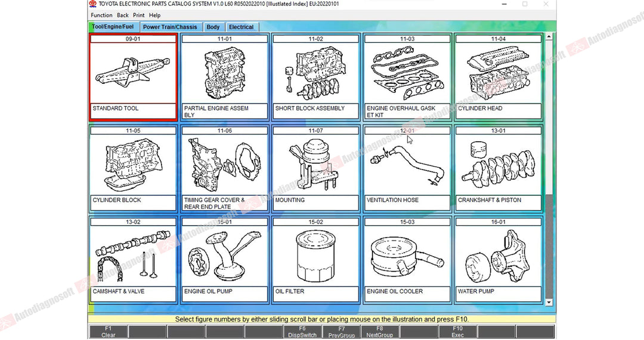This screenshot has height=340, width=644.
Task: Click the F7 PrevGroup button
Action: click(341, 332)
